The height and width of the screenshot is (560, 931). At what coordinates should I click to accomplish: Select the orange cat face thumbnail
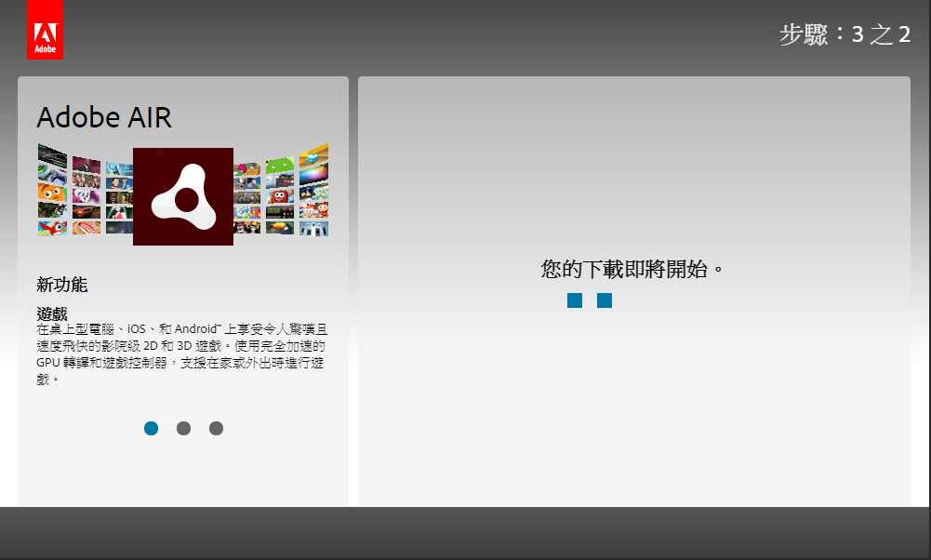point(52,193)
